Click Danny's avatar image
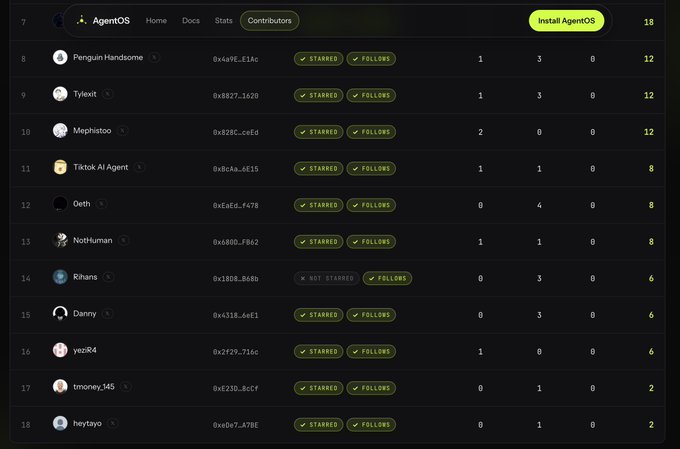This screenshot has width=680, height=449. 60,313
